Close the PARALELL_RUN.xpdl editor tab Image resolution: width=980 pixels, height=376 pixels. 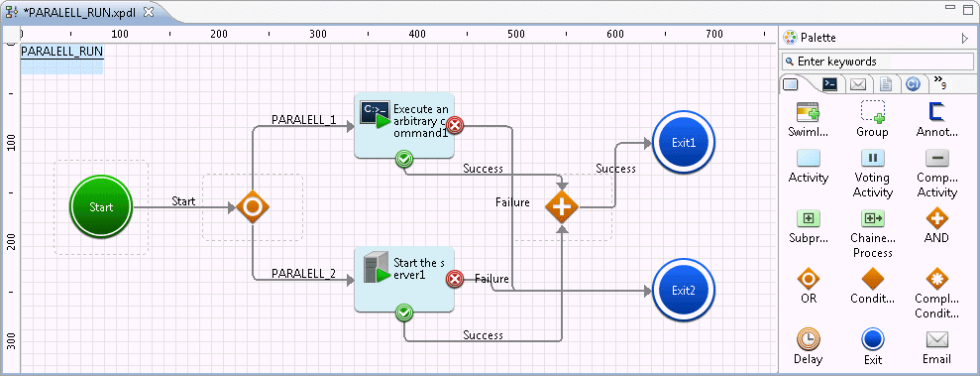pos(148,12)
